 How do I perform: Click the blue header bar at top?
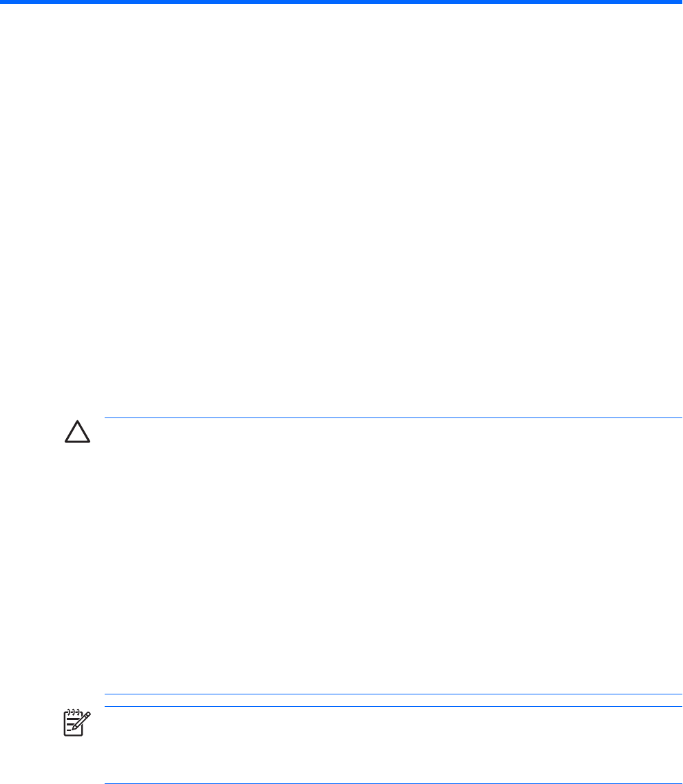point(341,2)
